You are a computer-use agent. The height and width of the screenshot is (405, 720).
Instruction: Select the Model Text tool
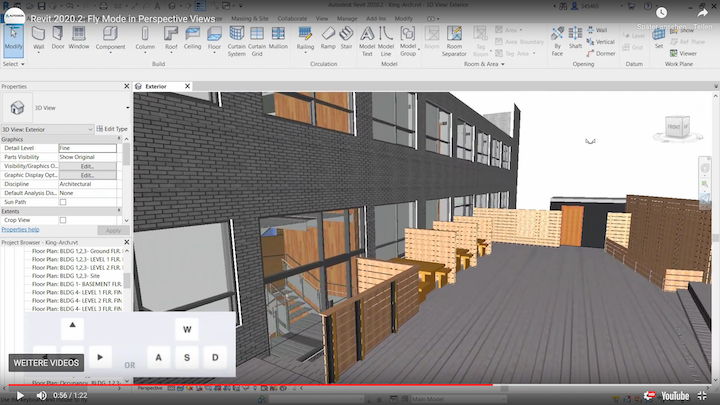tap(367, 41)
